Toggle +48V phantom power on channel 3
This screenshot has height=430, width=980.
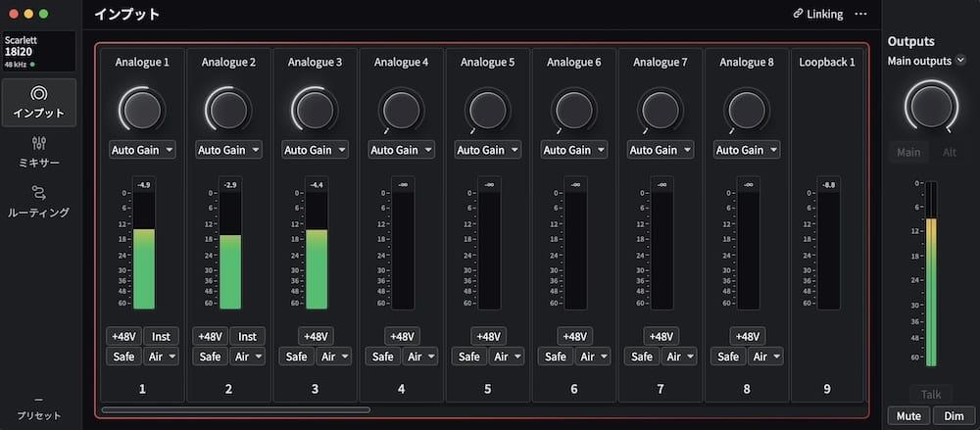tap(315, 336)
